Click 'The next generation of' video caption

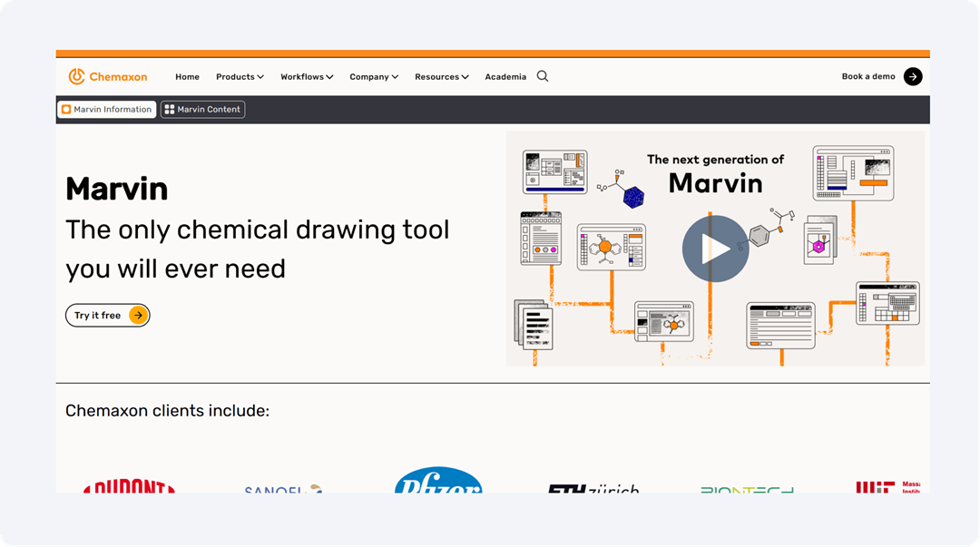click(x=715, y=160)
